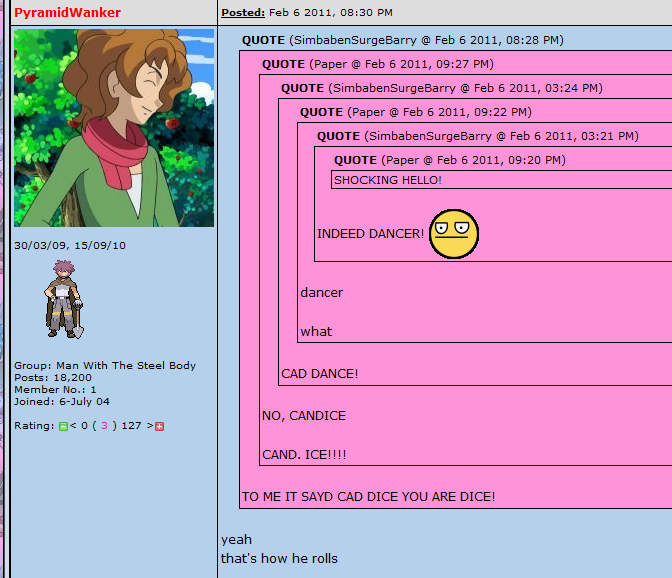Screen dimensions: 672x578
Task: Click the reply text "yeah"
Action: coord(237,540)
